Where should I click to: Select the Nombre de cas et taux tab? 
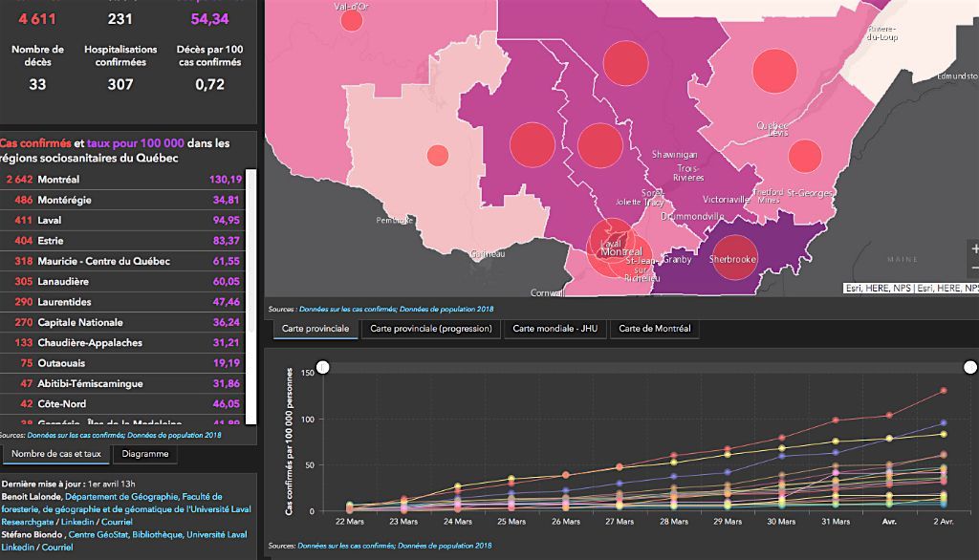coord(56,455)
